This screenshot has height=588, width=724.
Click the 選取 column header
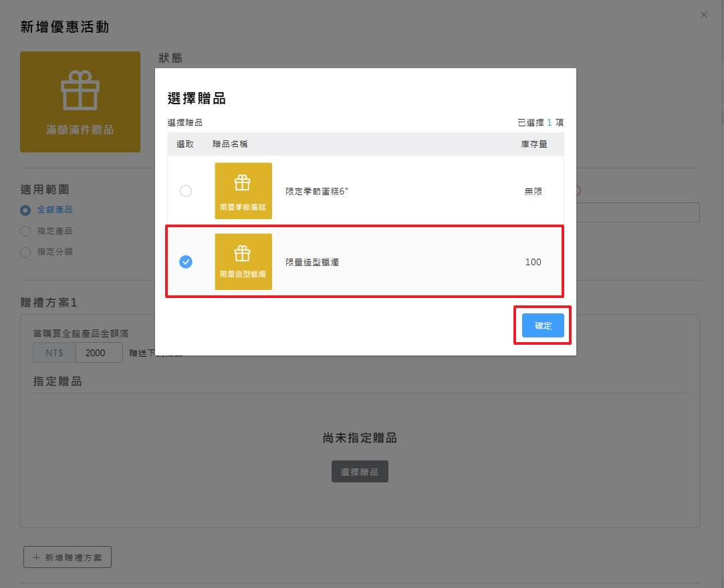click(185, 144)
